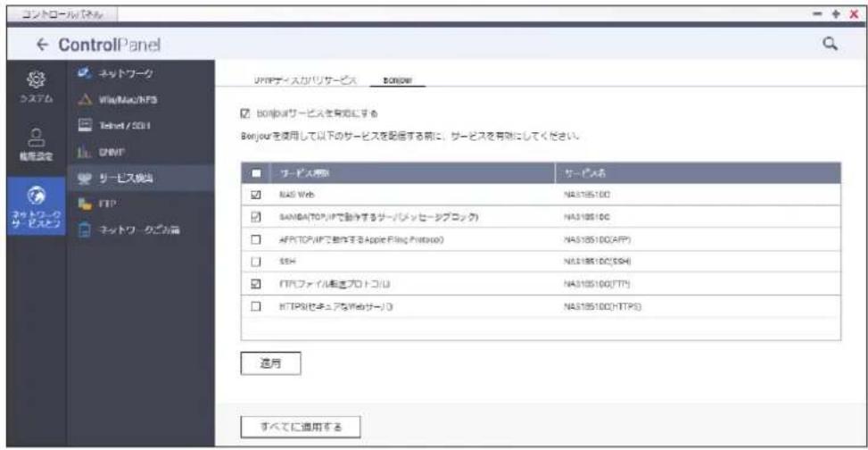
Task: Click the サービス検出 icon
Action: click(x=84, y=179)
